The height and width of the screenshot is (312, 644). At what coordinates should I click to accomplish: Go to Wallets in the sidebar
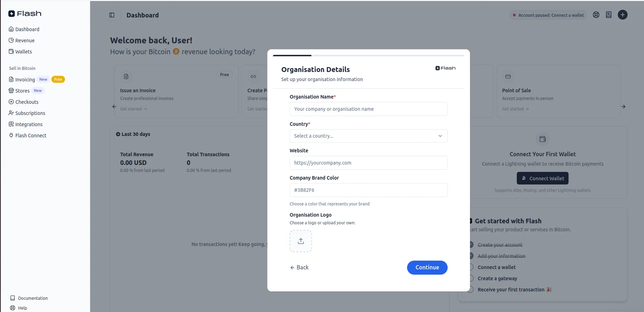[23, 52]
